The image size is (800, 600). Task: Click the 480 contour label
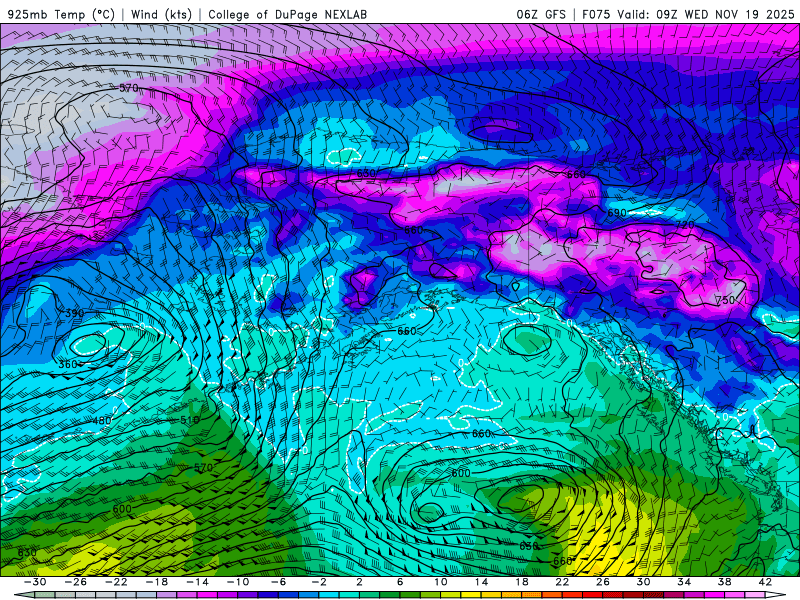click(102, 421)
